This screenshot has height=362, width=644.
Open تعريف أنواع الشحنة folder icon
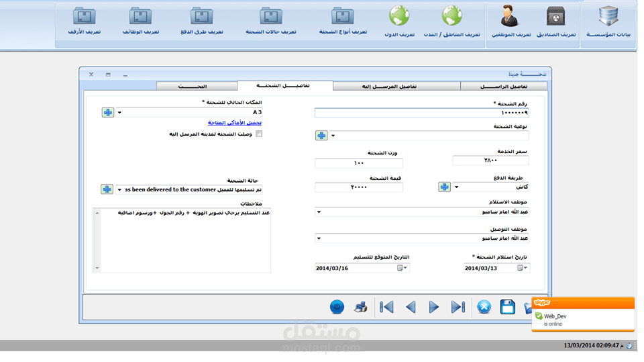pos(343,19)
